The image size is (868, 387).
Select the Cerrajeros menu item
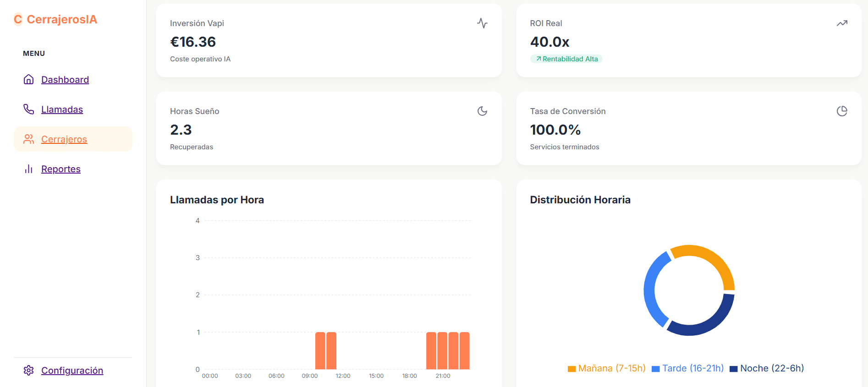click(x=64, y=139)
